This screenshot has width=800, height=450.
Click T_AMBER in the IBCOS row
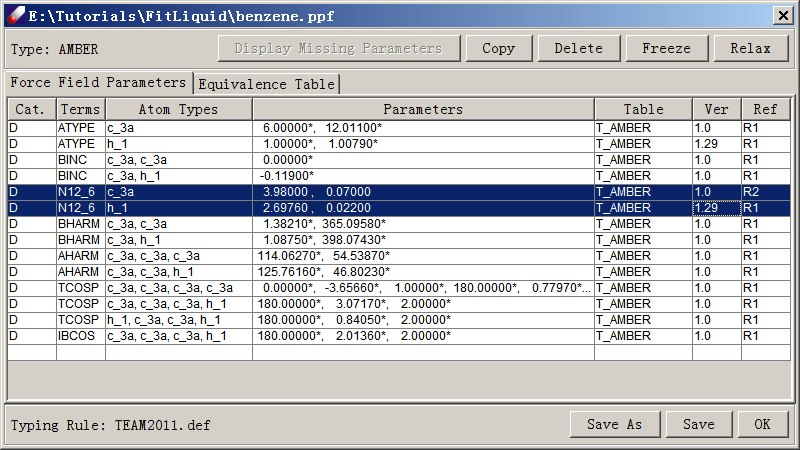pos(643,336)
